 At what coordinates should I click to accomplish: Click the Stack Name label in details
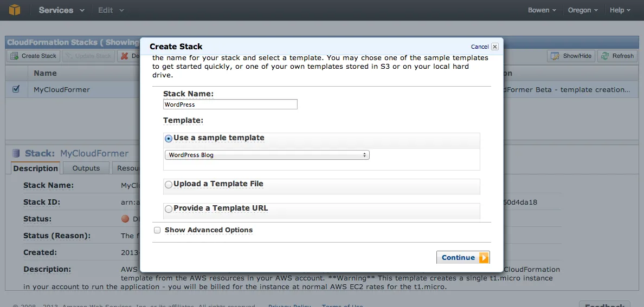pyautogui.click(x=48, y=185)
